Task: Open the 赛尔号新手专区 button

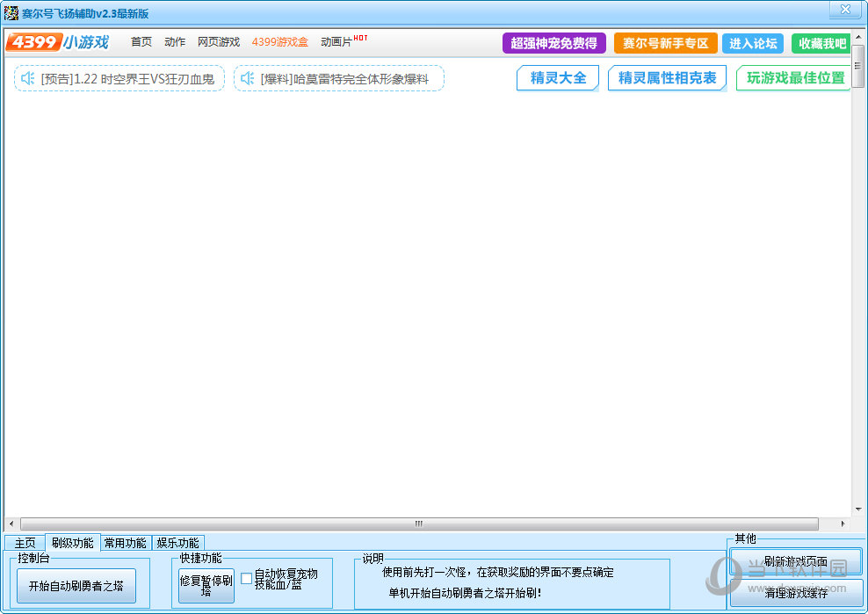Action: click(666, 43)
